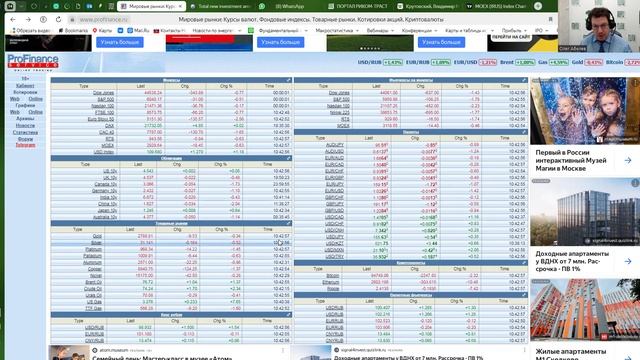Expand the IPO bookmark folder
The width and height of the screenshot is (640, 360).
click(541, 31)
